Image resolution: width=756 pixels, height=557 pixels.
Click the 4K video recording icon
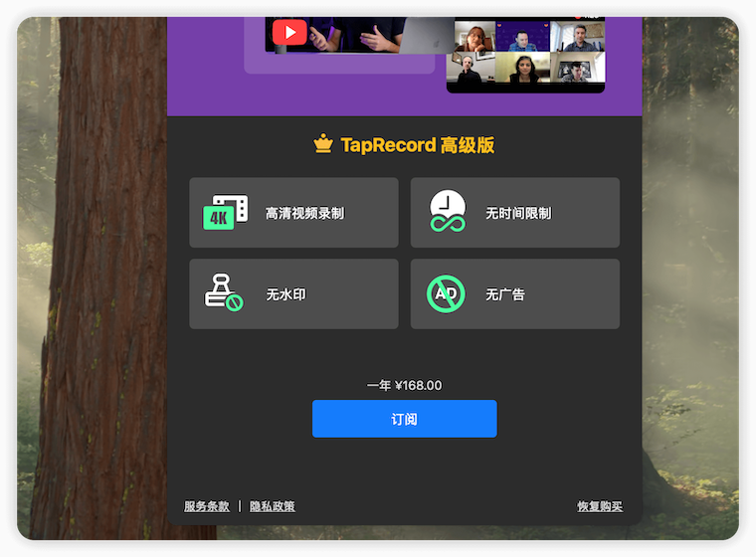[226, 212]
